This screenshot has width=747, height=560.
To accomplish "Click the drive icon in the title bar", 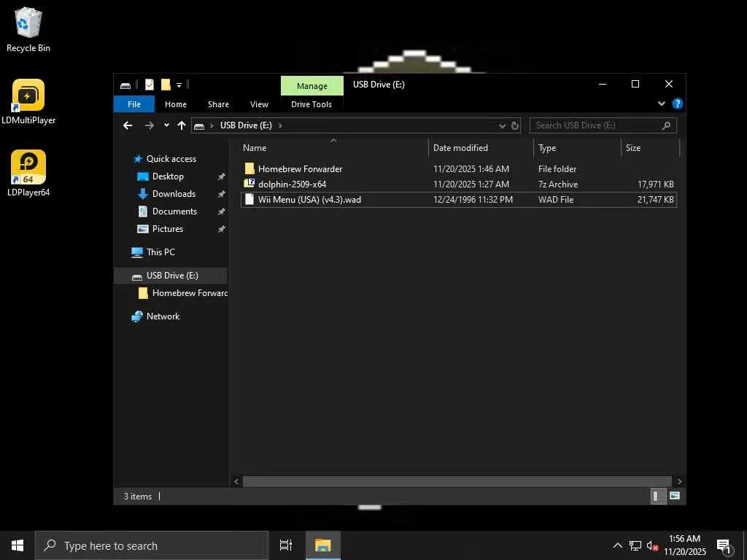I will coord(125,85).
